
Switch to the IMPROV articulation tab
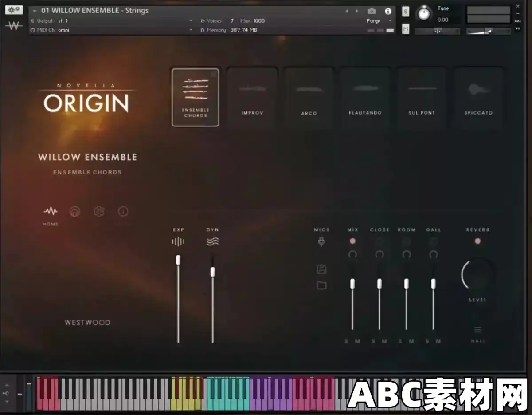[x=252, y=97]
